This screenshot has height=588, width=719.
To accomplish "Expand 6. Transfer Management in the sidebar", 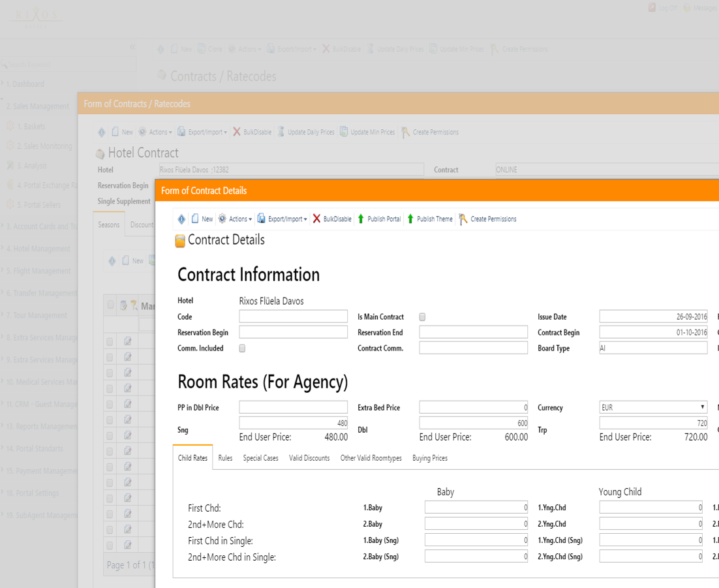I will pyautogui.click(x=41, y=293).
